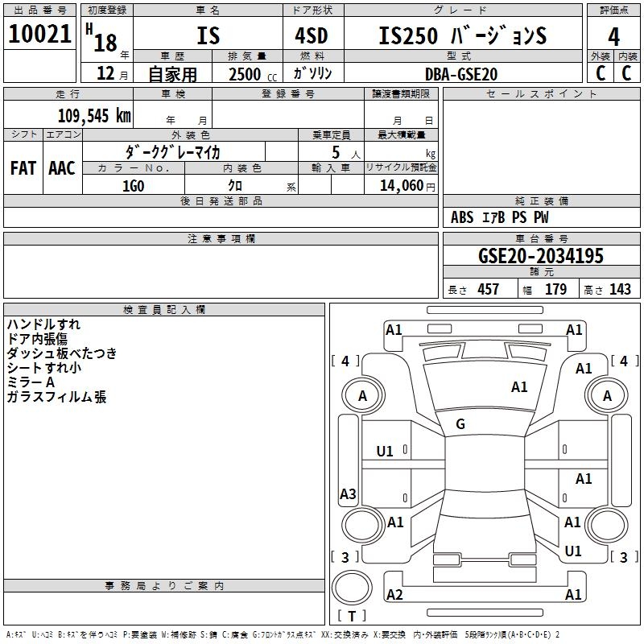
Task: Click the [T] spare tire label
Action: [352, 616]
